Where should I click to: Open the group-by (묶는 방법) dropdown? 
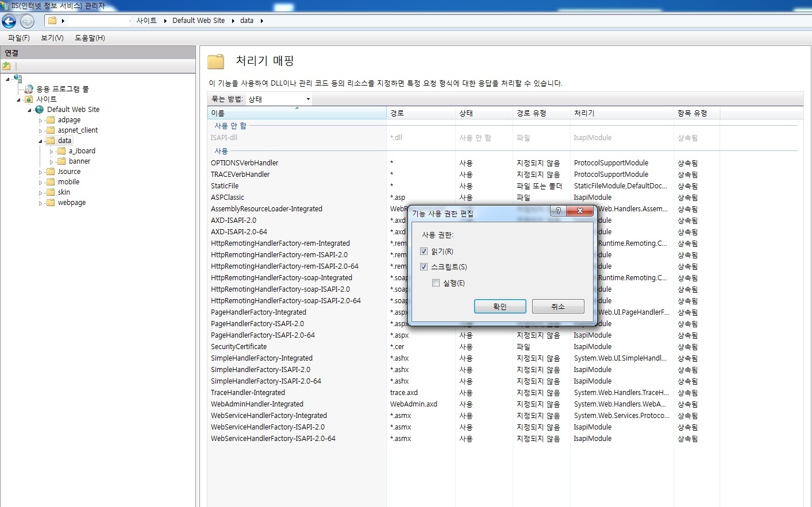(x=279, y=99)
